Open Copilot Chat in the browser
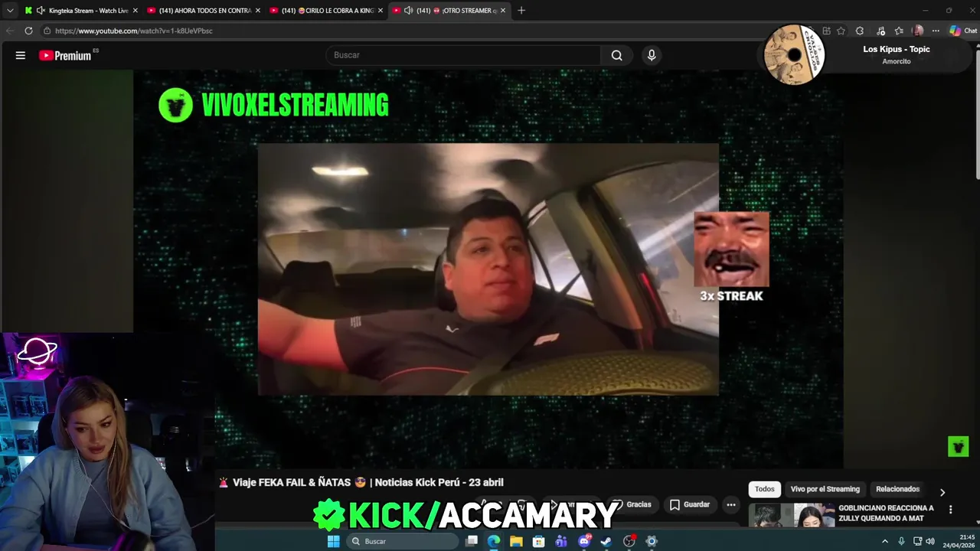The width and height of the screenshot is (980, 551). point(963,31)
